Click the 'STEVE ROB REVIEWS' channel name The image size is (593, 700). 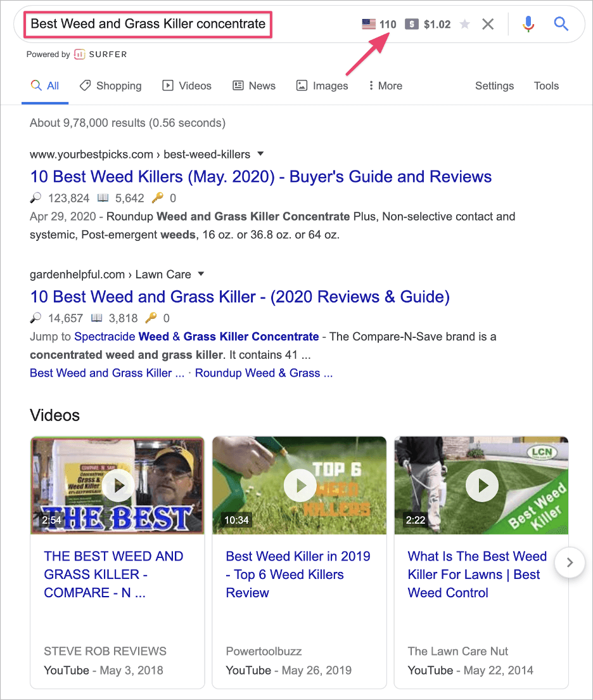[105, 651]
